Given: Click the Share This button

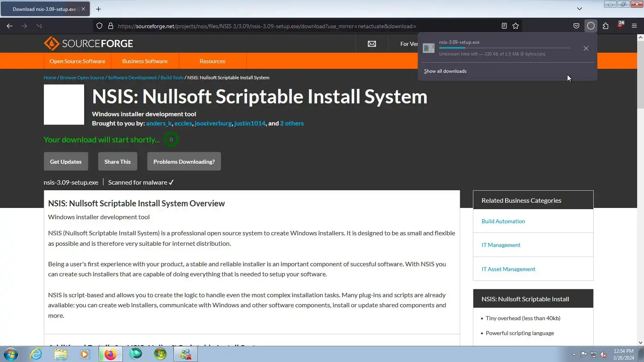Looking at the screenshot, I should tap(118, 161).
